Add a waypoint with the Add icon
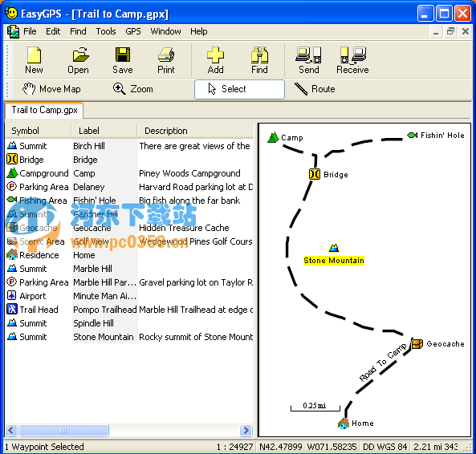The image size is (476, 454). 216,60
